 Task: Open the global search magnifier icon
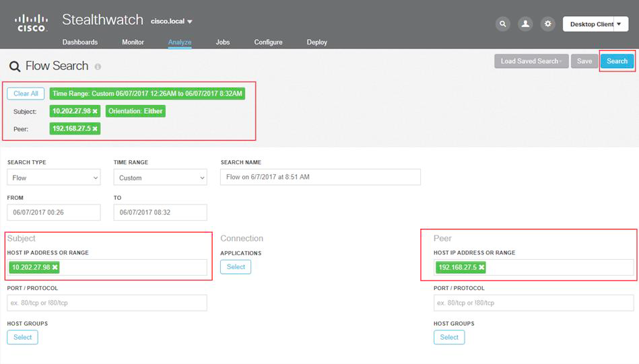[503, 24]
